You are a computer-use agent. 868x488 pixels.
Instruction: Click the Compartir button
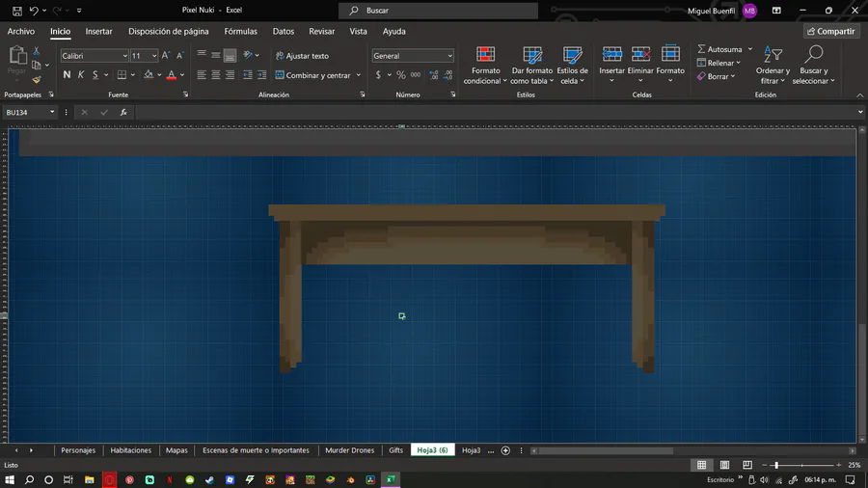coord(830,31)
